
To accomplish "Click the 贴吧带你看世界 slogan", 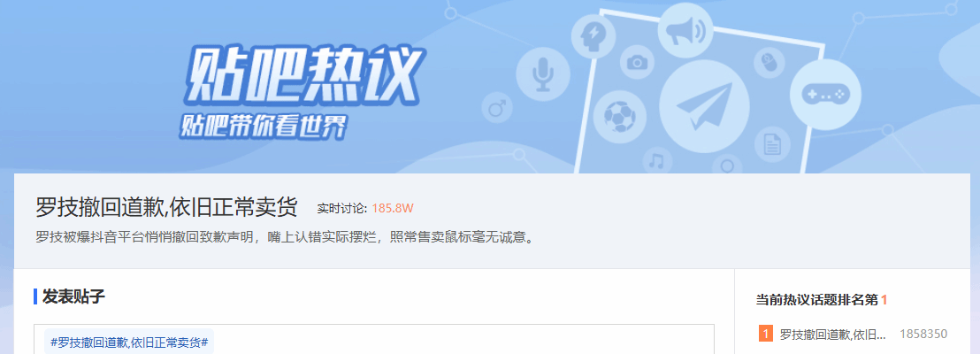I will pos(263,127).
